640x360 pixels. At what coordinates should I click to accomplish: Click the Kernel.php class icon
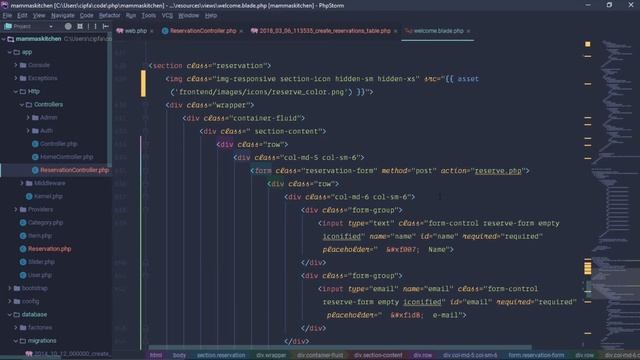pyautogui.click(x=29, y=196)
